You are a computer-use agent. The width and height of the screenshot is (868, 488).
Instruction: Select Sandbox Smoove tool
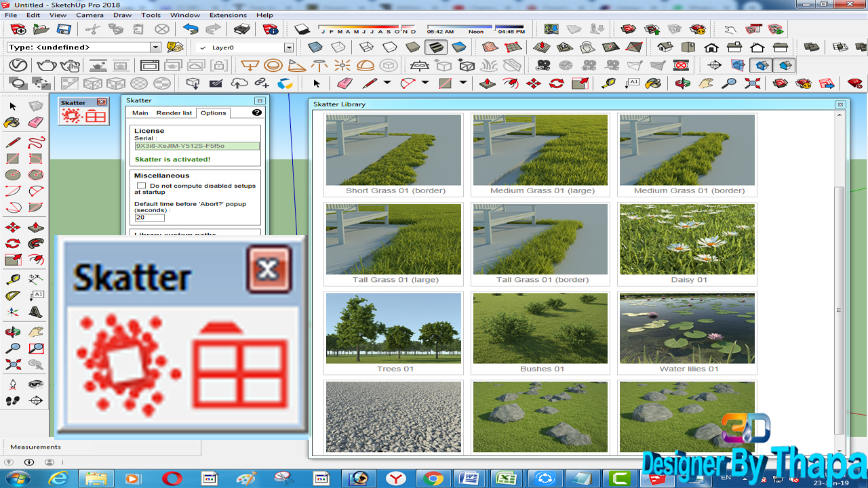pyautogui.click(x=541, y=47)
